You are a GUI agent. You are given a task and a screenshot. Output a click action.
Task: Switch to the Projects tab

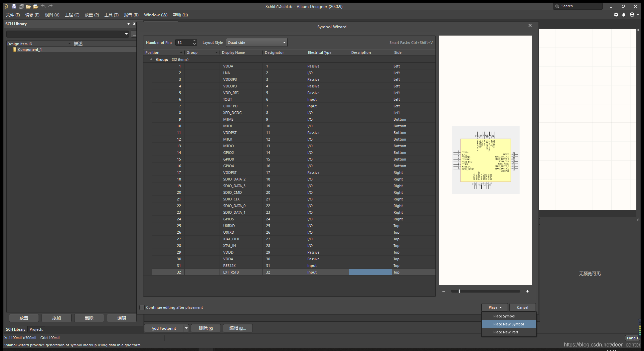coord(36,329)
